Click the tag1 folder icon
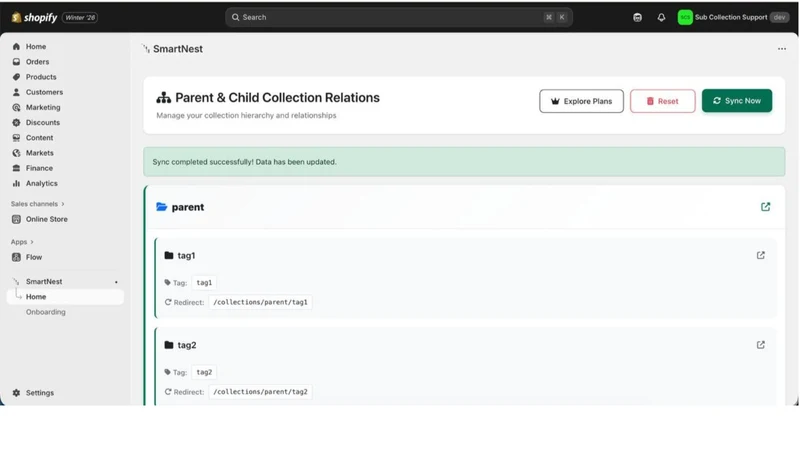Viewport: 800px width, 450px height. click(x=169, y=255)
